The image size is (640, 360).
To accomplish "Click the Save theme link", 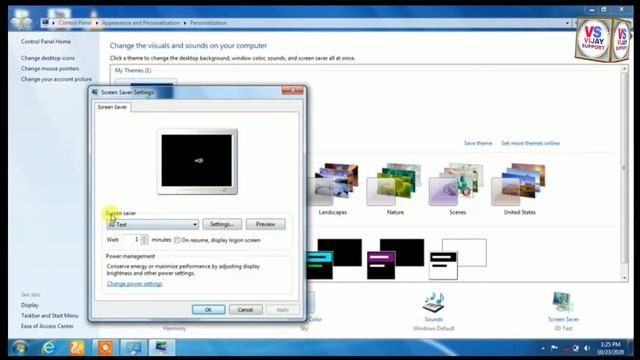I will [478, 143].
